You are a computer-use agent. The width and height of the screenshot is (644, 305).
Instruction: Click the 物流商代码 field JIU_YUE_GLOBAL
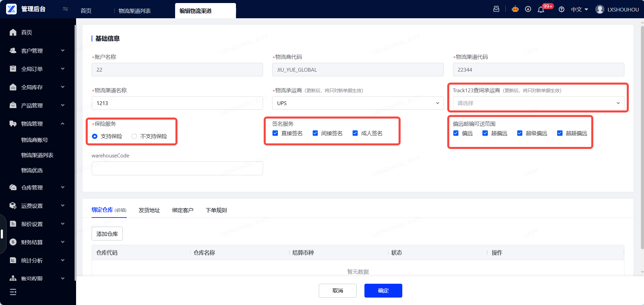(x=358, y=70)
